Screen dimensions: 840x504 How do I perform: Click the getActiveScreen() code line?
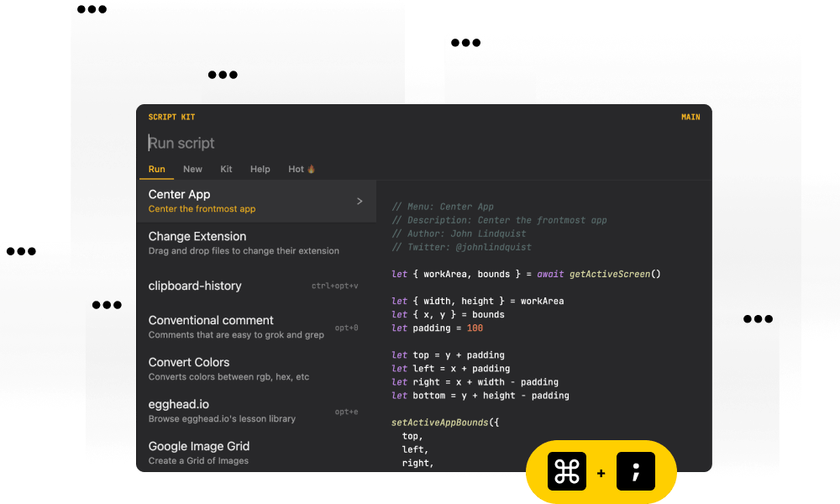[x=526, y=274]
